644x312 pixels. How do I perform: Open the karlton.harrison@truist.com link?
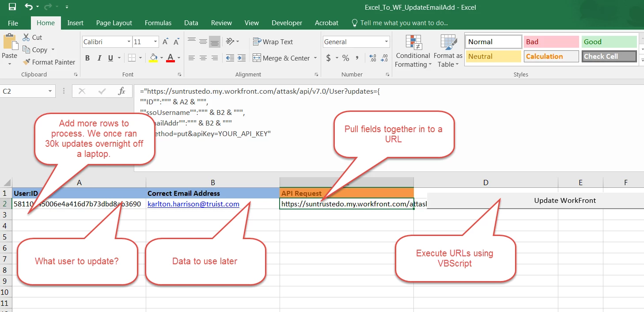193,204
